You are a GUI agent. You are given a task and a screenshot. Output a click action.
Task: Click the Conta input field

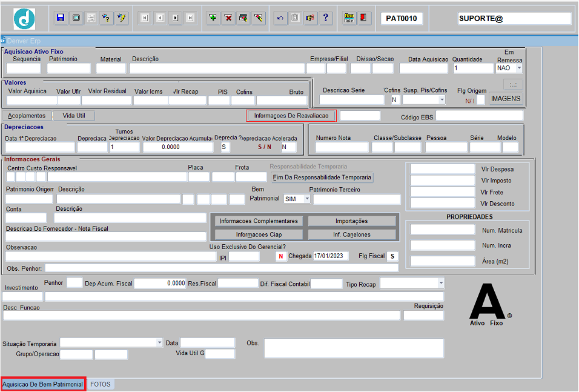[x=26, y=218]
